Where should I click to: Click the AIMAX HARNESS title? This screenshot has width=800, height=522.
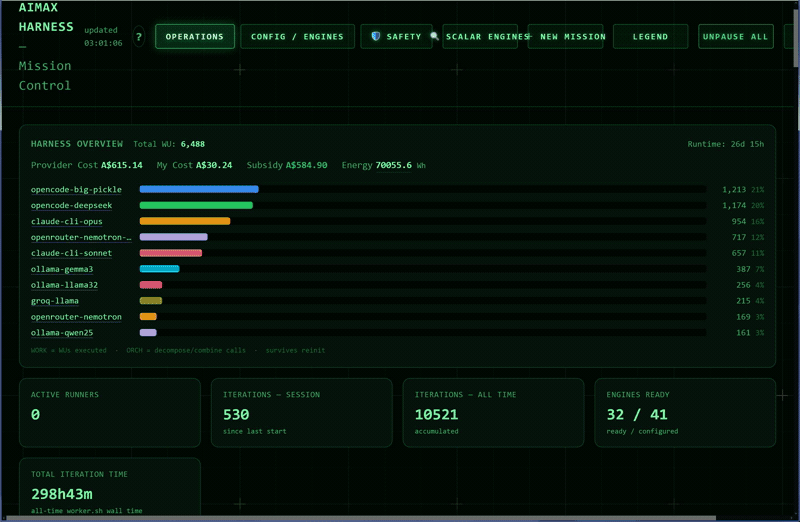[x=46, y=17]
